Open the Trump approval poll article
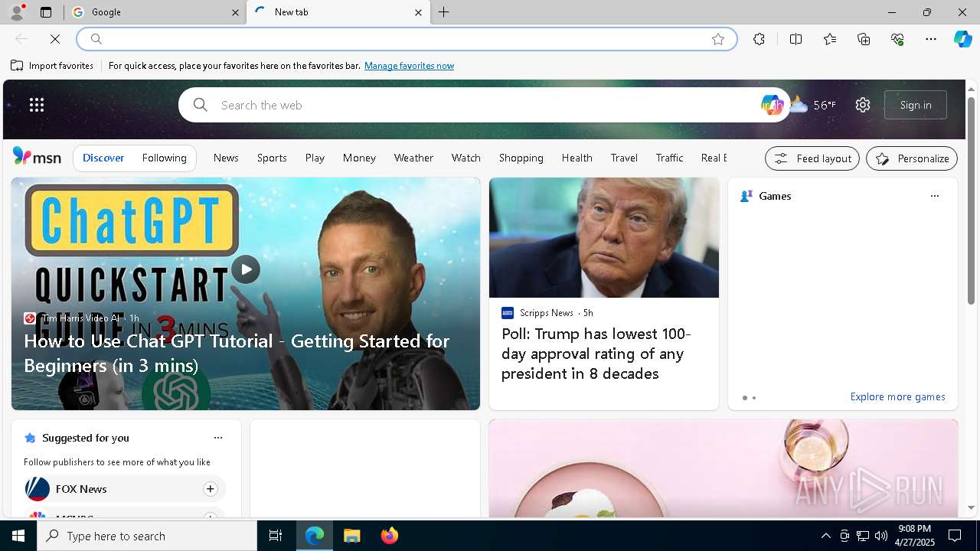The width and height of the screenshot is (980, 551). point(596,354)
